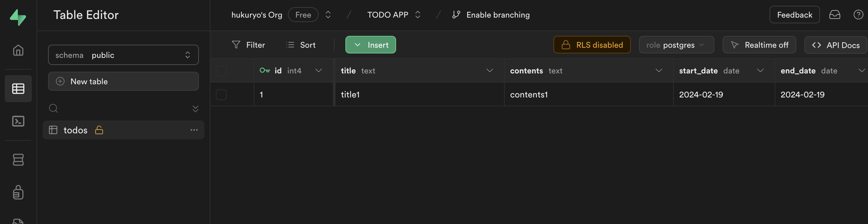Image resolution: width=868 pixels, height=224 pixels.
Task: Expand the schema public dropdown
Action: (x=123, y=55)
